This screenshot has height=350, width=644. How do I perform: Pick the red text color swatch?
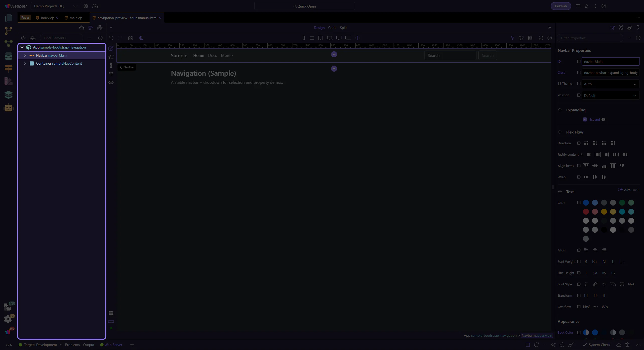586,212
